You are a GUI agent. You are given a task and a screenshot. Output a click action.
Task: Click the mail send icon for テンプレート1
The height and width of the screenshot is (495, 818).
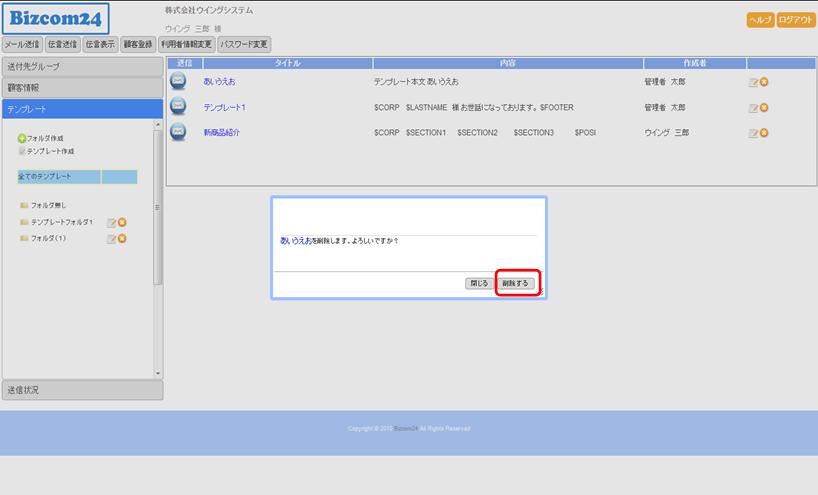click(178, 107)
